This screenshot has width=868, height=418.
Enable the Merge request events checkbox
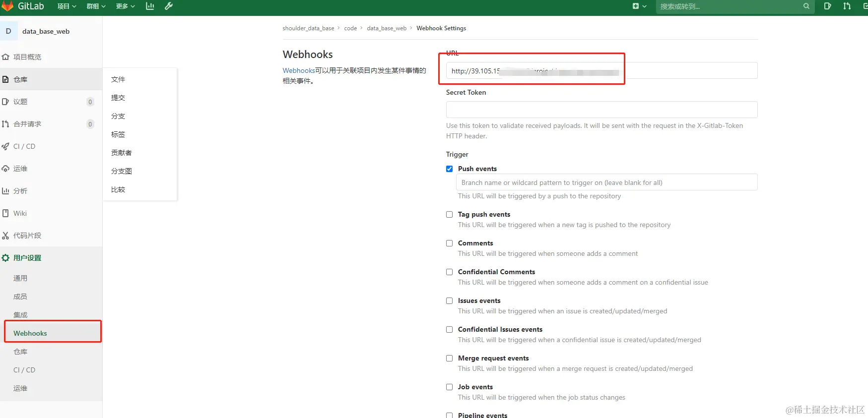[450, 358]
